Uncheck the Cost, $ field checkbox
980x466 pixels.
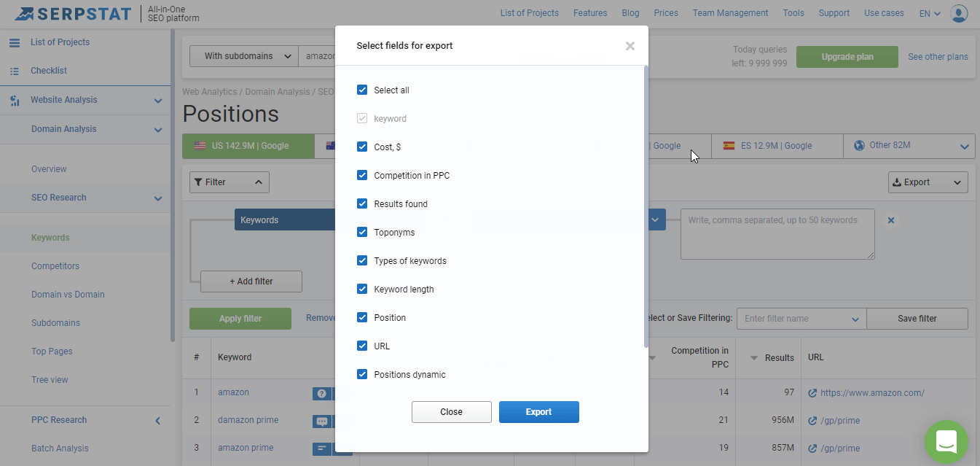point(362,147)
